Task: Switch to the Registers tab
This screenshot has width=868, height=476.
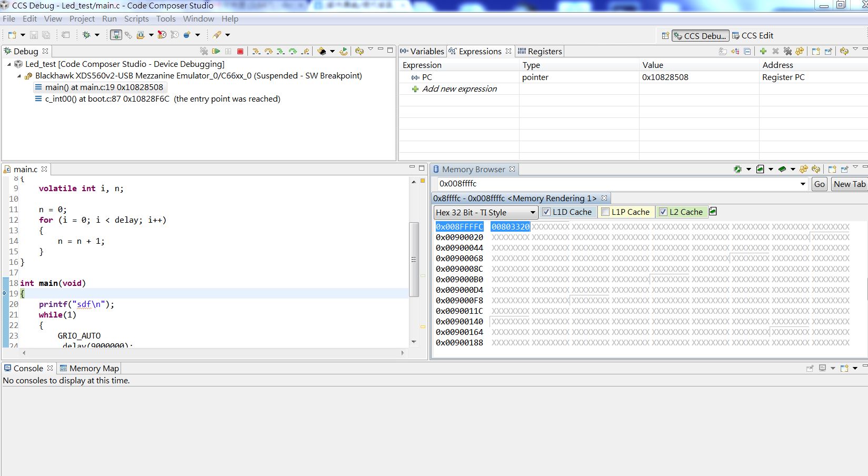Action: tap(540, 51)
